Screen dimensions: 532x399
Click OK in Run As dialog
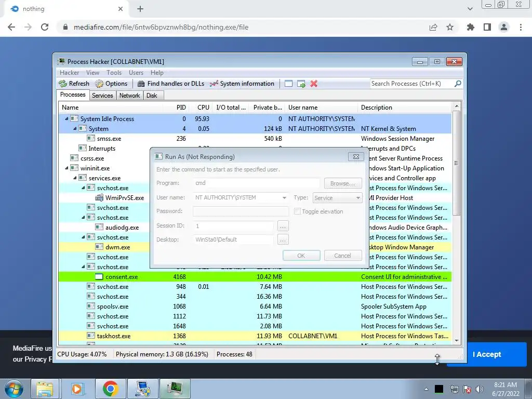tap(301, 256)
